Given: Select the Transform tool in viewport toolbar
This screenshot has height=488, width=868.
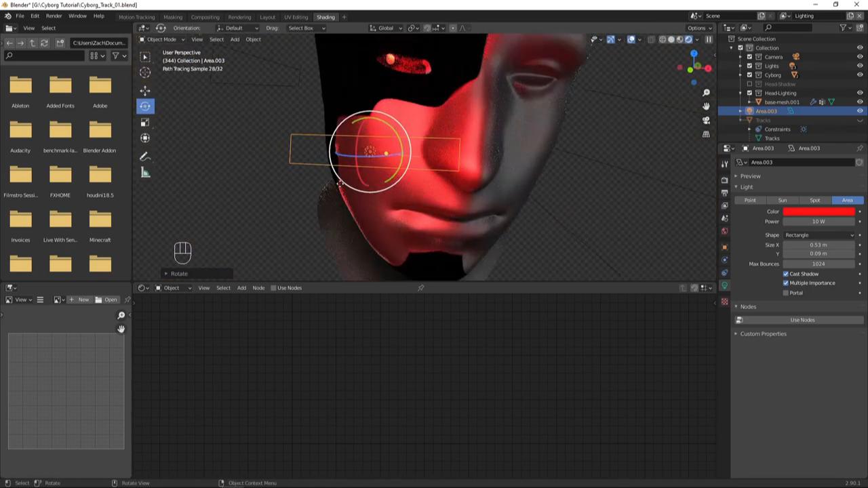Looking at the screenshot, I should pyautogui.click(x=145, y=138).
